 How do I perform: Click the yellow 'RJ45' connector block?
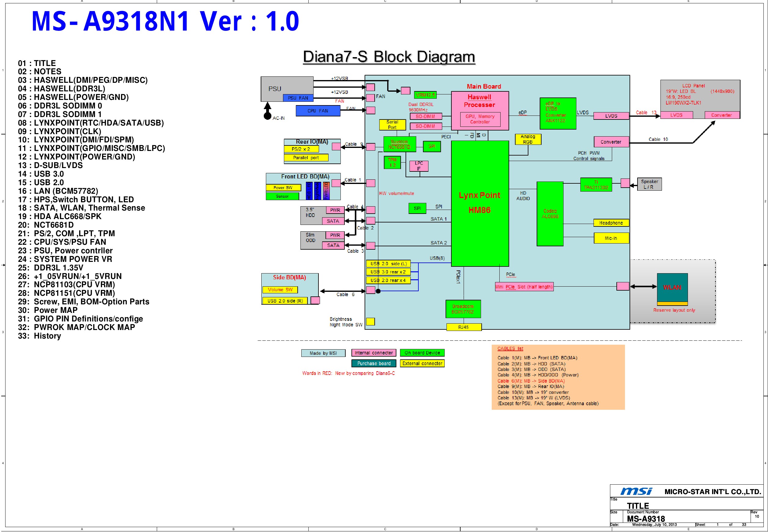point(464,327)
